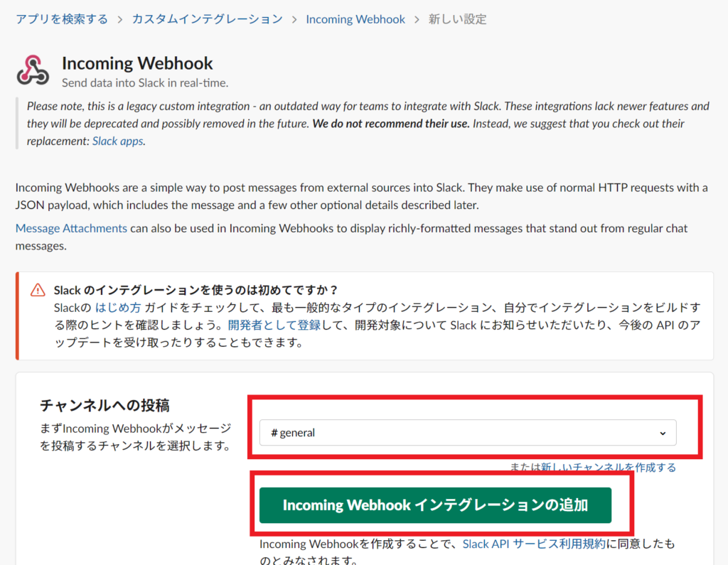Screen dimensions: 728x565
Task: Click the チャンネルへの投稿 section heading
Action: (x=105, y=405)
